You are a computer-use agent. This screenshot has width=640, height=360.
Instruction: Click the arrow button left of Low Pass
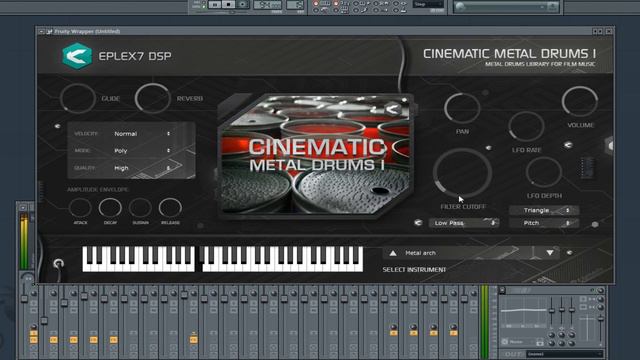click(418, 223)
